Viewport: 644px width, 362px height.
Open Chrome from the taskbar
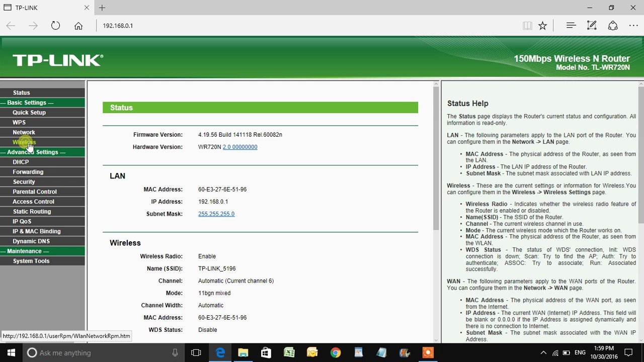point(335,352)
